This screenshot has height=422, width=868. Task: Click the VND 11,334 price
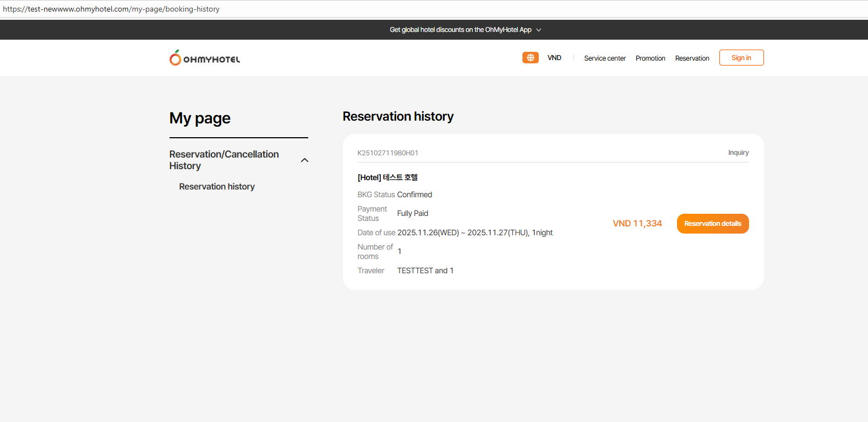(x=637, y=224)
